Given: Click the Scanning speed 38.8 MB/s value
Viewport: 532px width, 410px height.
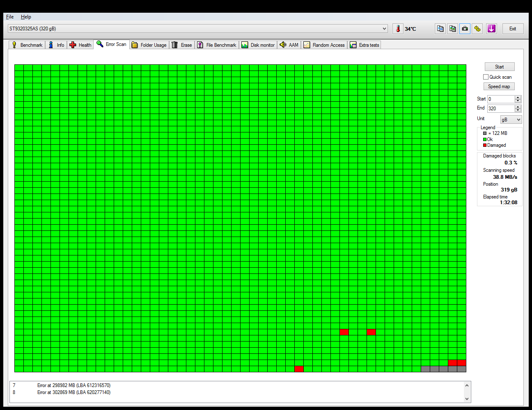Looking at the screenshot, I should click(x=505, y=177).
